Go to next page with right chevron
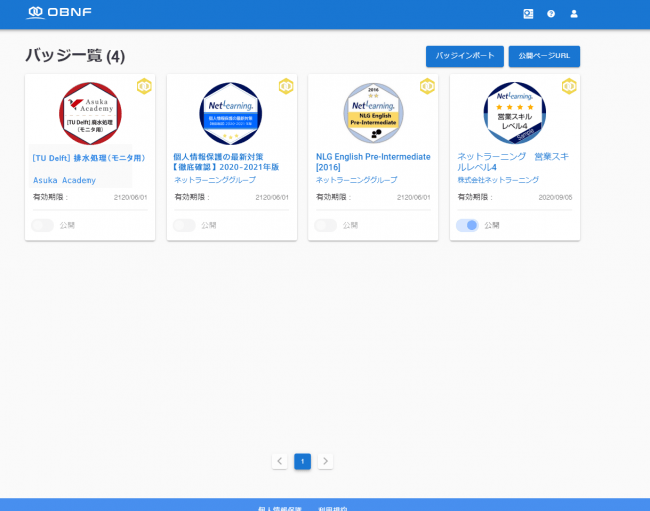Screen dimensions: 650x511 [x=325, y=461]
